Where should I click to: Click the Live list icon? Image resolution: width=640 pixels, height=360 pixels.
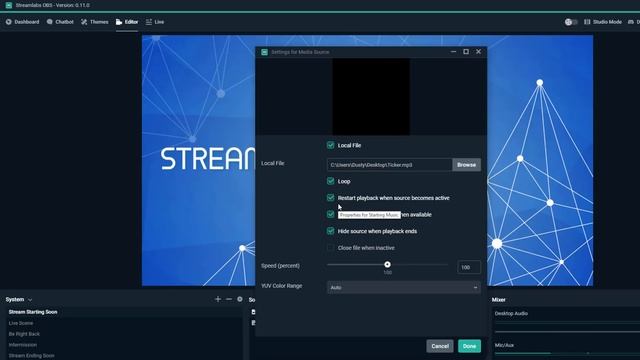(x=149, y=22)
